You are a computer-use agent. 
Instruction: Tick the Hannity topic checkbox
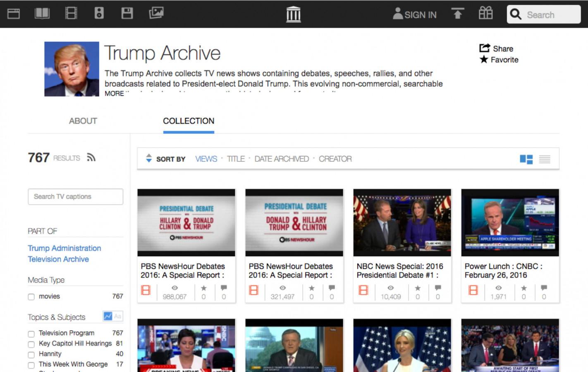[x=31, y=355]
